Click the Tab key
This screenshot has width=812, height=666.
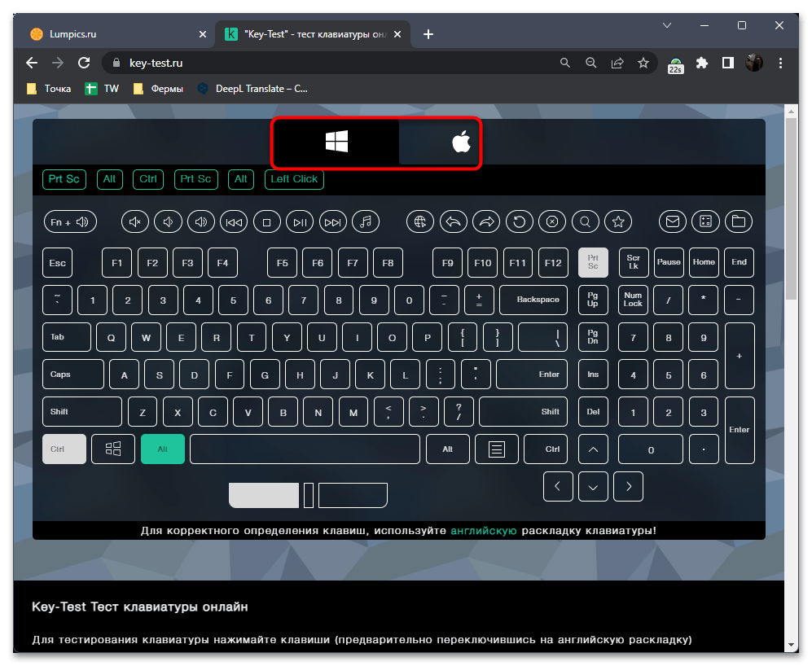click(66, 337)
